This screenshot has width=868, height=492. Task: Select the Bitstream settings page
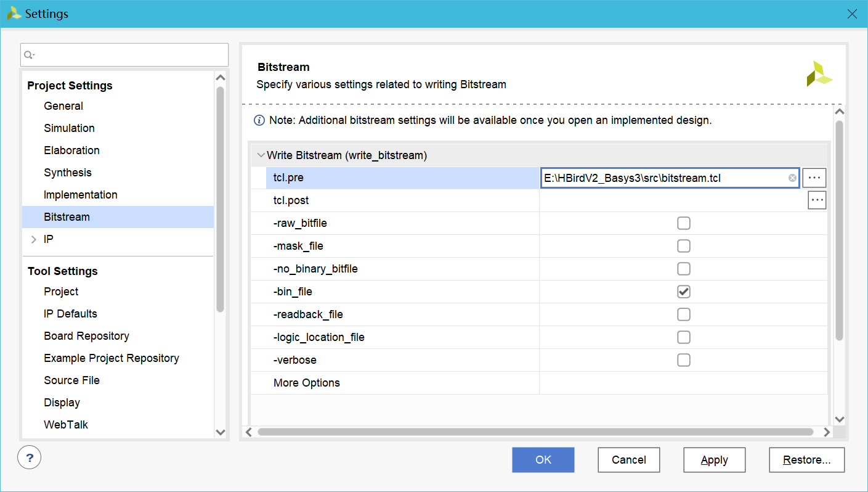[118, 217]
